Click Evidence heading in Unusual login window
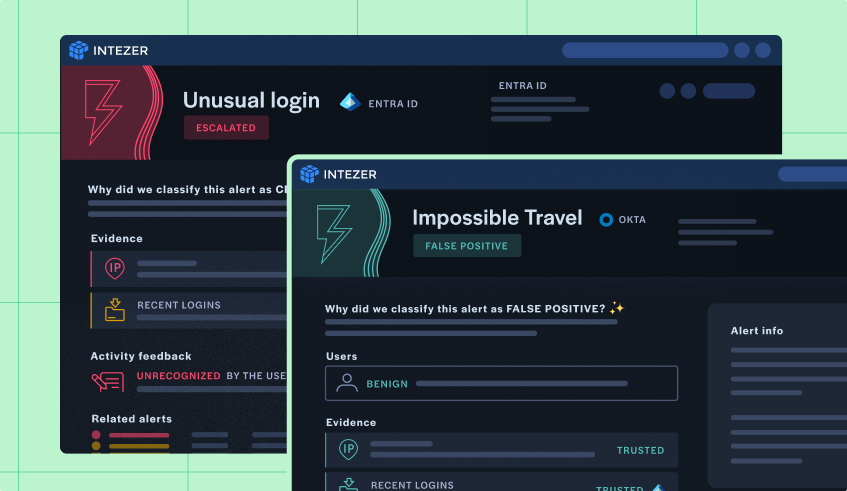The height and width of the screenshot is (491, 847). (117, 238)
